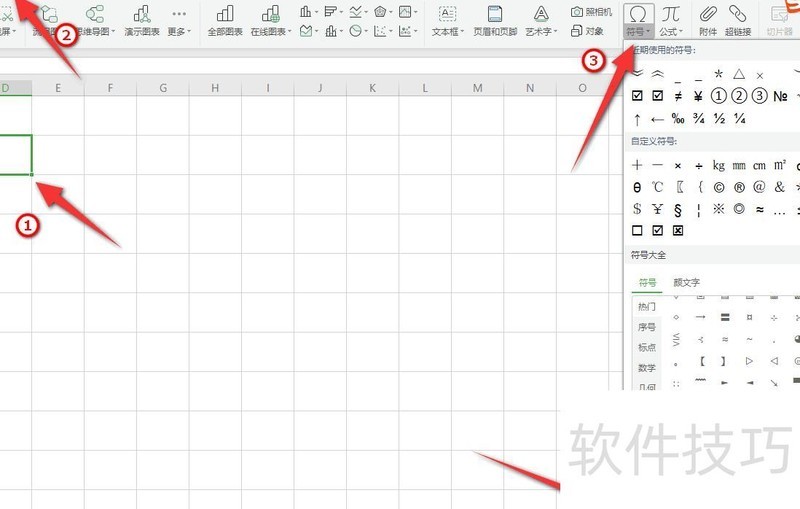The height and width of the screenshot is (509, 800).
Task: Insert a 超链接 hyperlink
Action: [738, 20]
